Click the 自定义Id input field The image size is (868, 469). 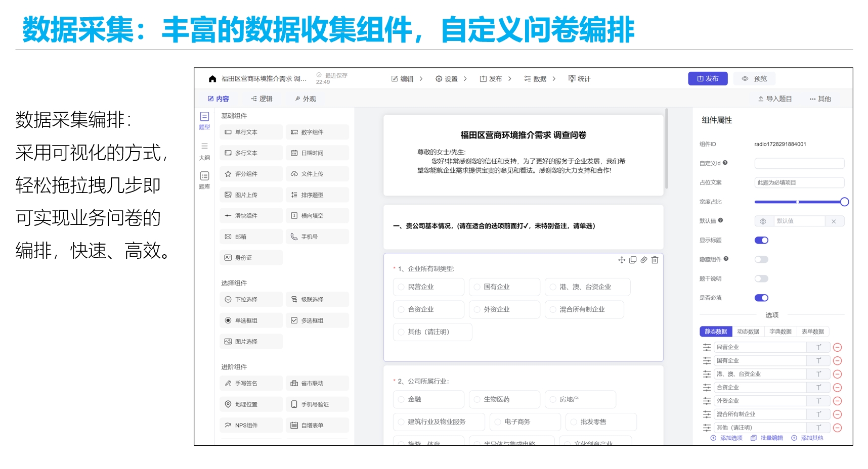[799, 163]
